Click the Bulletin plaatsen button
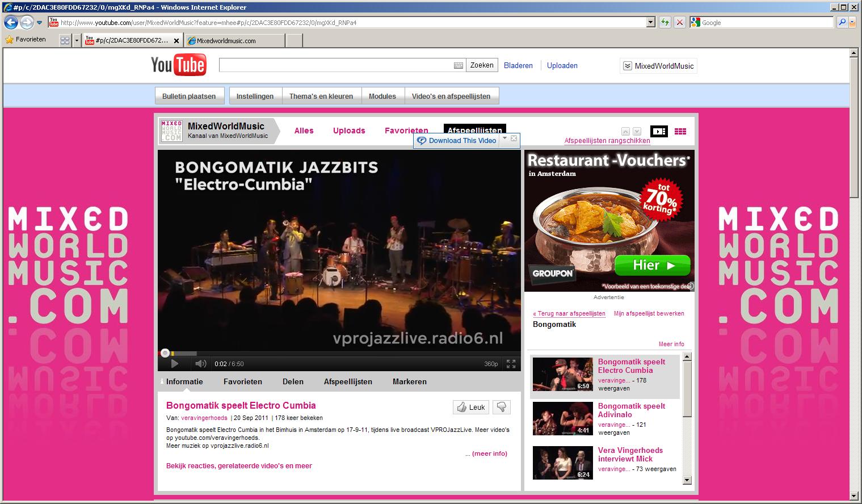 [189, 96]
